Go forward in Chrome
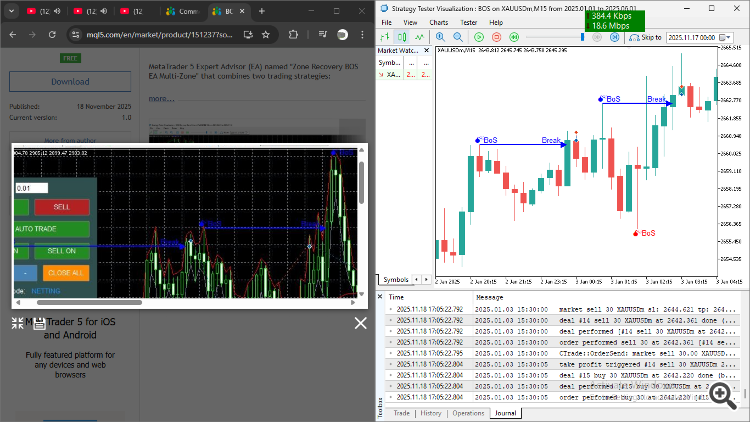The height and width of the screenshot is (422, 750). click(32, 34)
